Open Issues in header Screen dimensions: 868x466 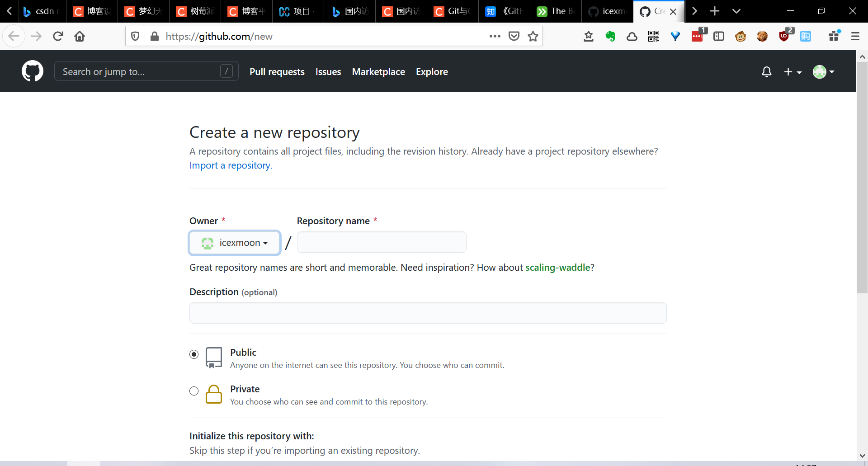(328, 72)
